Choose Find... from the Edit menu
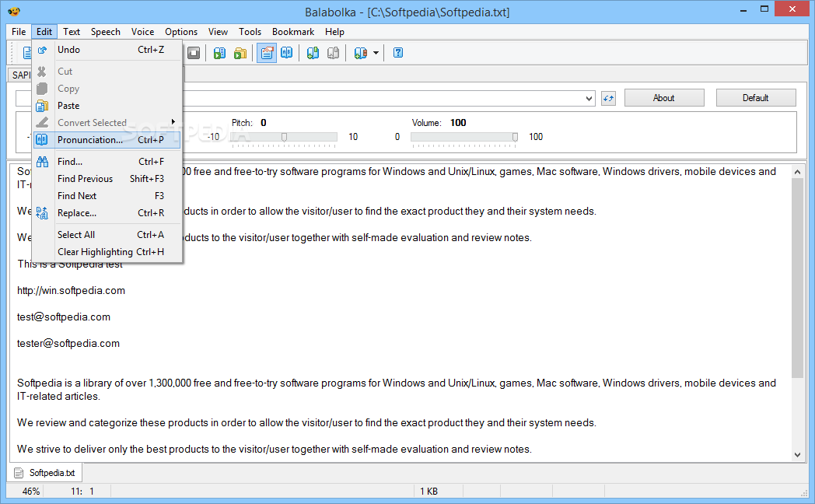Screen dimensions: 815x504 click(x=107, y=162)
